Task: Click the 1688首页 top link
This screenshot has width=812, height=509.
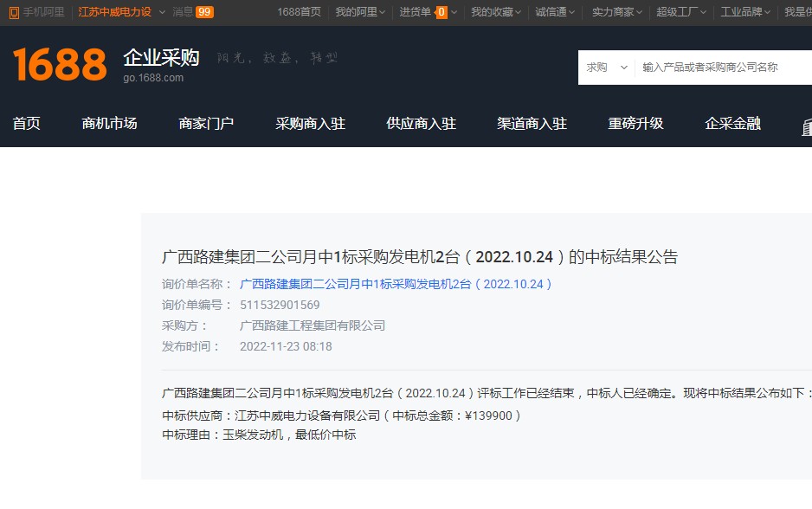Action: (299, 12)
